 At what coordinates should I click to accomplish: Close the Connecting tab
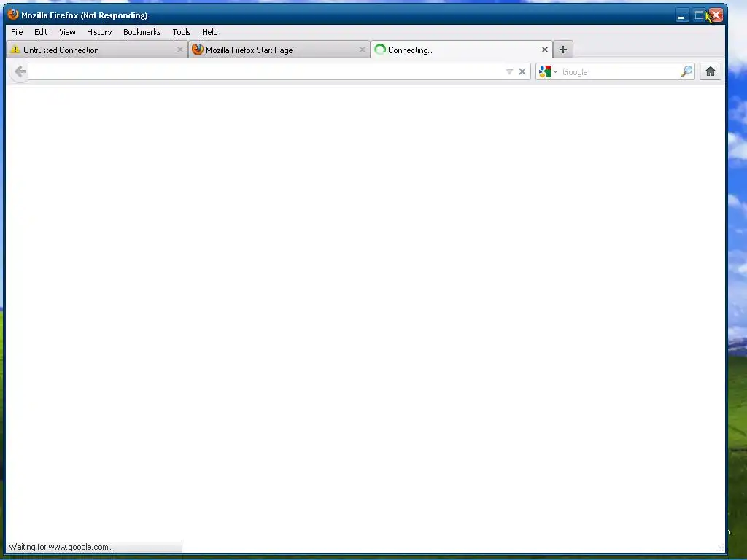click(x=544, y=50)
